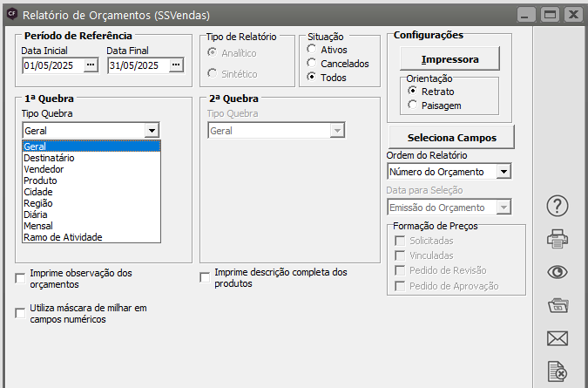Click the help question mark icon

(558, 206)
